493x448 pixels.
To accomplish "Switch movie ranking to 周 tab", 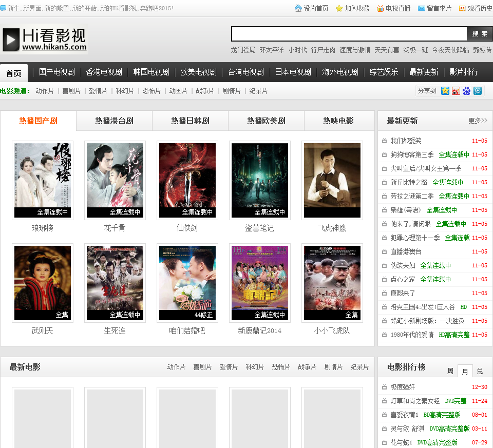I will (450, 372).
